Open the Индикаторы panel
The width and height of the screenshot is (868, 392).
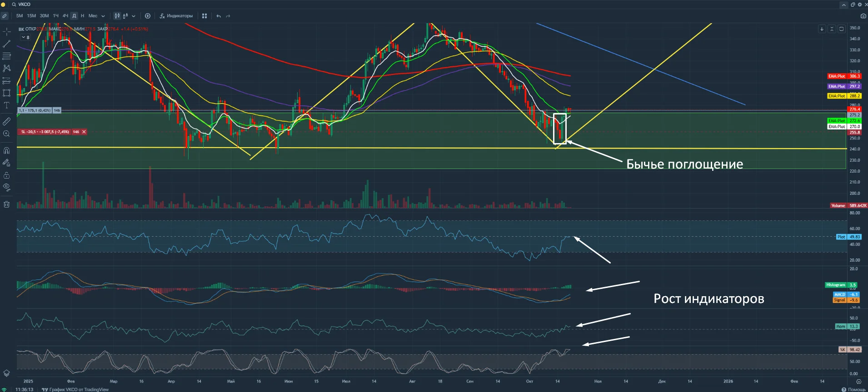point(176,16)
